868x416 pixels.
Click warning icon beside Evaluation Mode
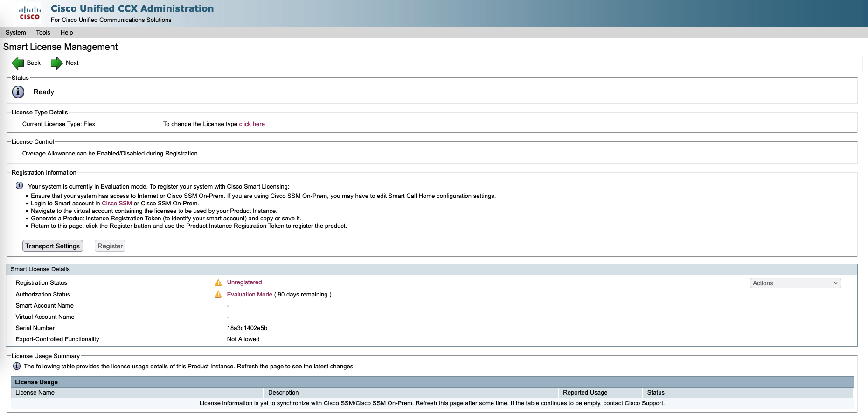click(x=218, y=295)
